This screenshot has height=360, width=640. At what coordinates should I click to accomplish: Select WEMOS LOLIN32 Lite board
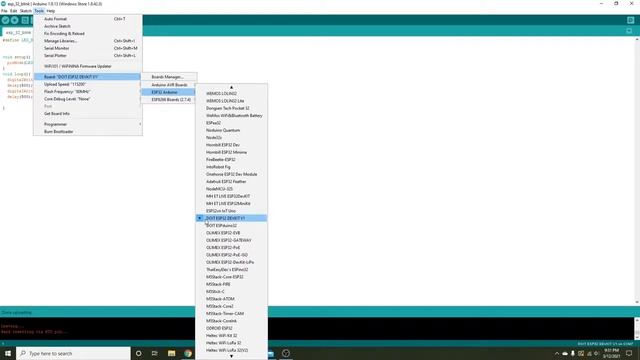click(231, 101)
